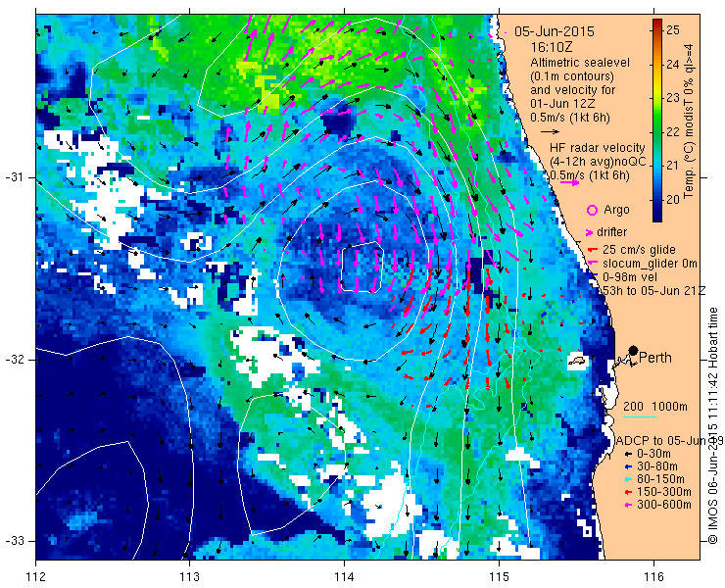This screenshot has width=725, height=588.
Task: Click the magenta HF radar scale arrow
Action: tap(569, 182)
